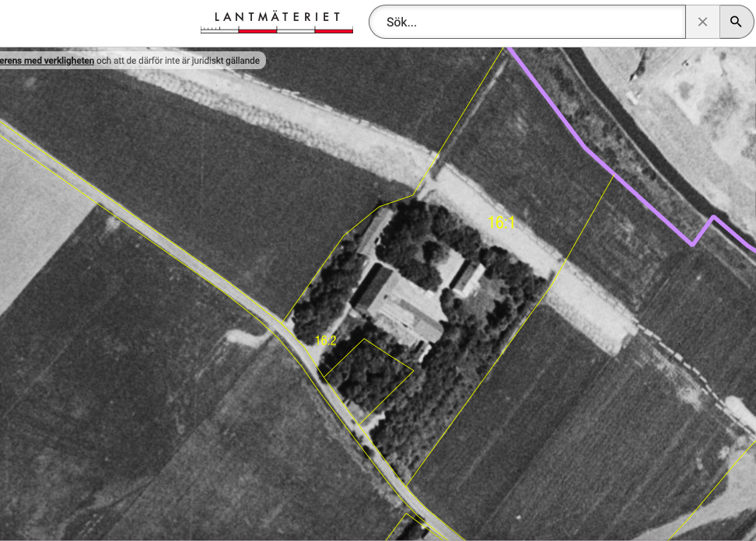The height and width of the screenshot is (541, 756).
Task: Click the yellow and purple line junction at the top
Action: point(509,50)
